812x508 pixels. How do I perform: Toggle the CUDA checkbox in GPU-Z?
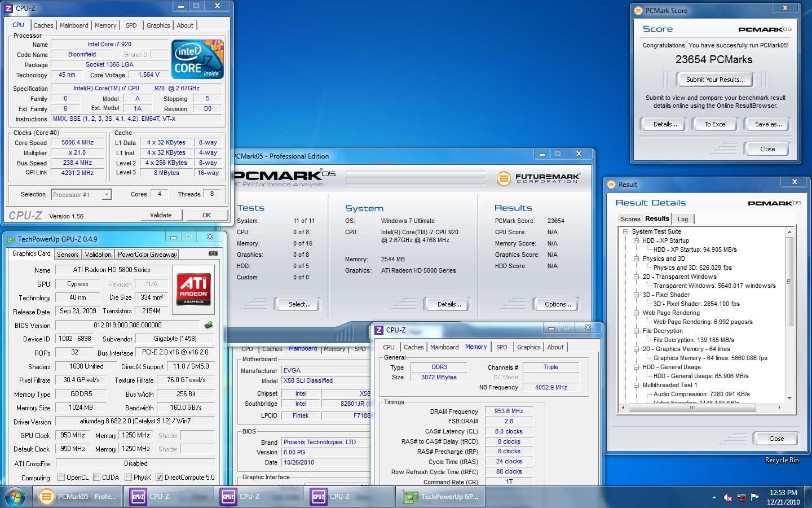pyautogui.click(x=97, y=478)
